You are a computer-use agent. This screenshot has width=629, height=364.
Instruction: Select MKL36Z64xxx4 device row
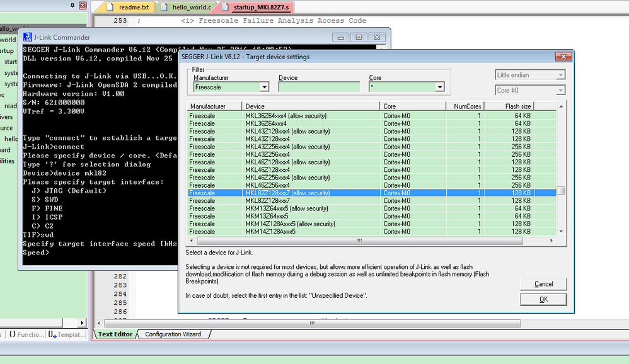pyautogui.click(x=371, y=123)
